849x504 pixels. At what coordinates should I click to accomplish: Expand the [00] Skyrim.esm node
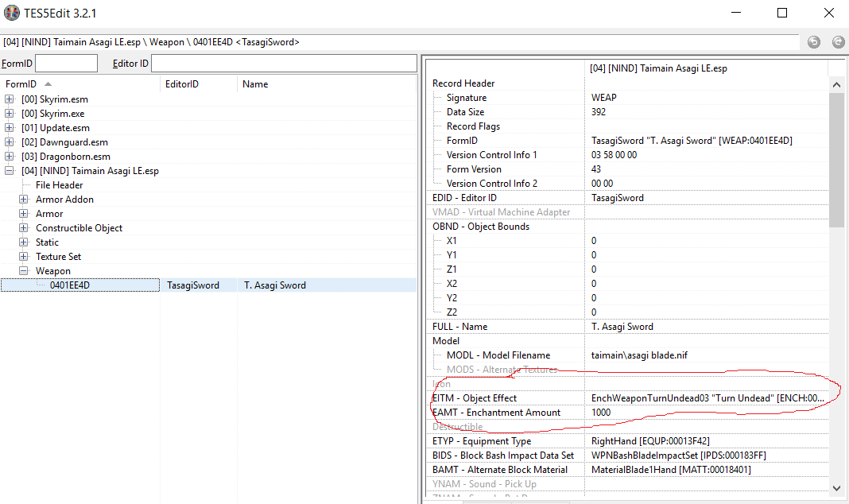[x=10, y=99]
